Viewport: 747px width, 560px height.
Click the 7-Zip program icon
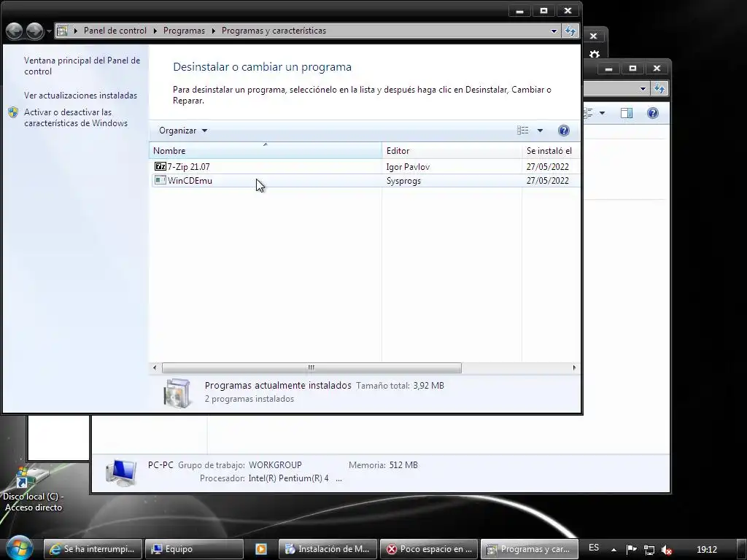coord(160,166)
